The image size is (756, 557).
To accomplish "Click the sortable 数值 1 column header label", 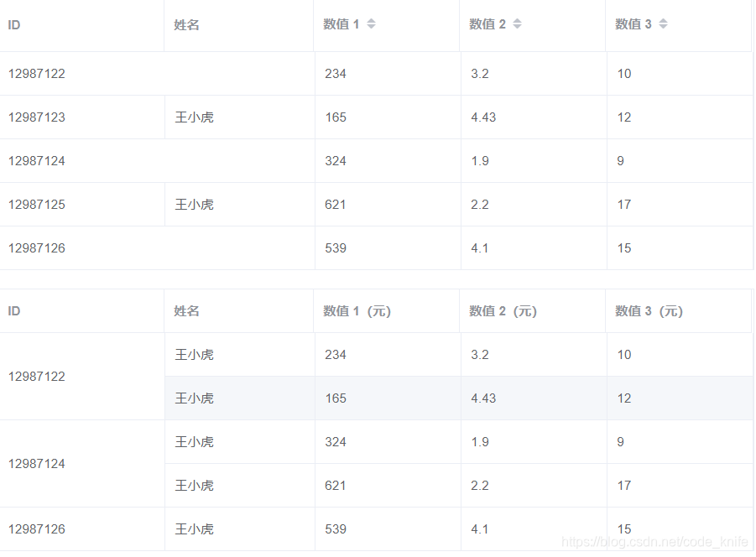I will click(342, 24).
